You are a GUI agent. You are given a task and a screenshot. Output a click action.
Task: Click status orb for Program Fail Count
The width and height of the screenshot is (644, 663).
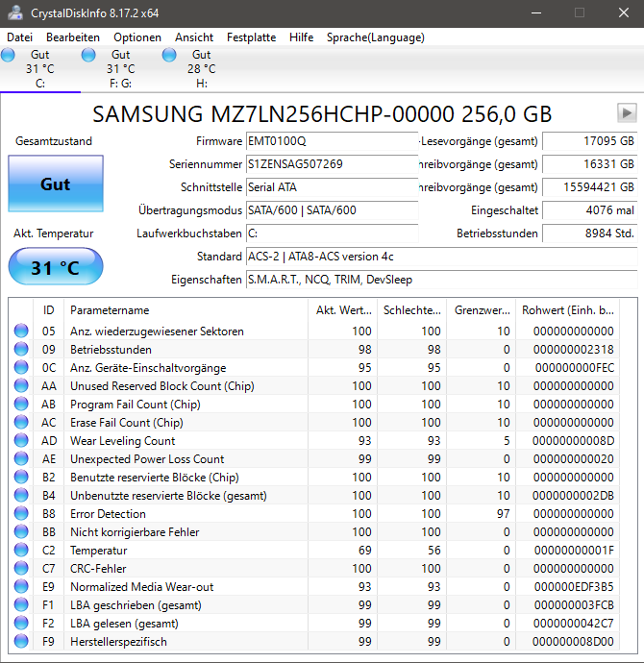pos(21,404)
